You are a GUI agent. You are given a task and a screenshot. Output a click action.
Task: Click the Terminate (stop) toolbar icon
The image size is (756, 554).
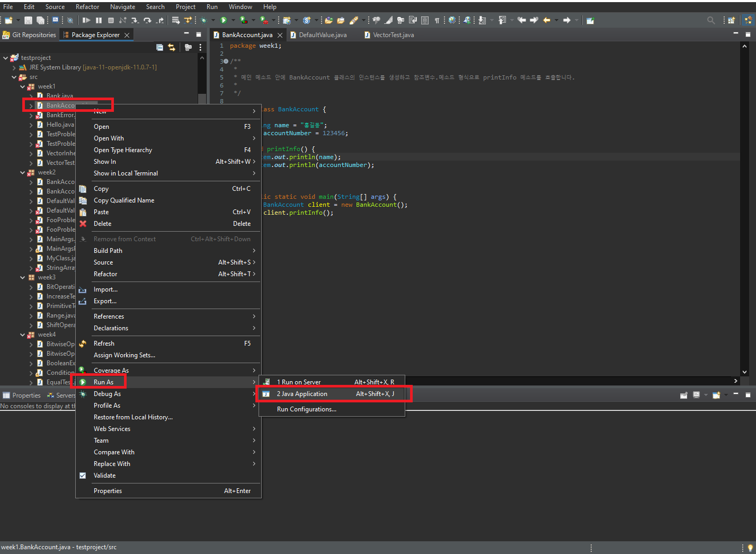111,20
